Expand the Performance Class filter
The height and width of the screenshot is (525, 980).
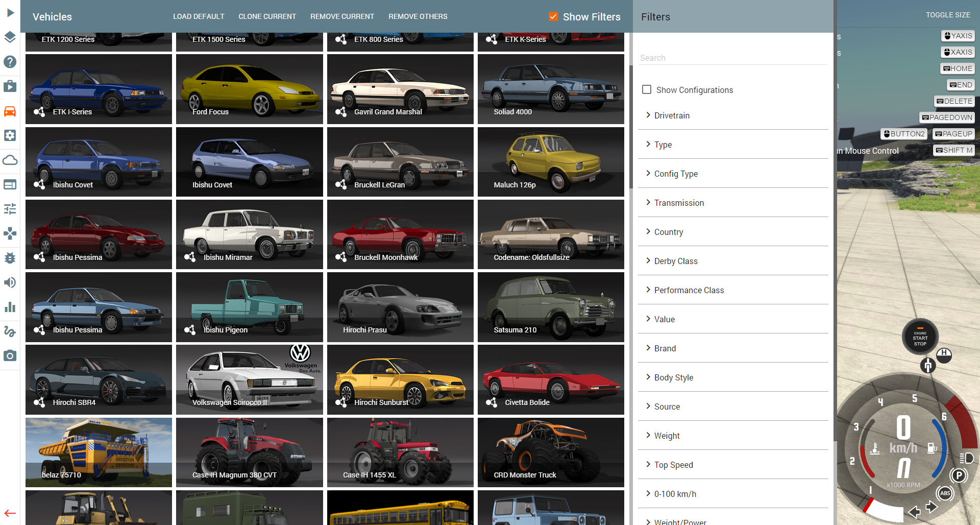click(x=733, y=290)
